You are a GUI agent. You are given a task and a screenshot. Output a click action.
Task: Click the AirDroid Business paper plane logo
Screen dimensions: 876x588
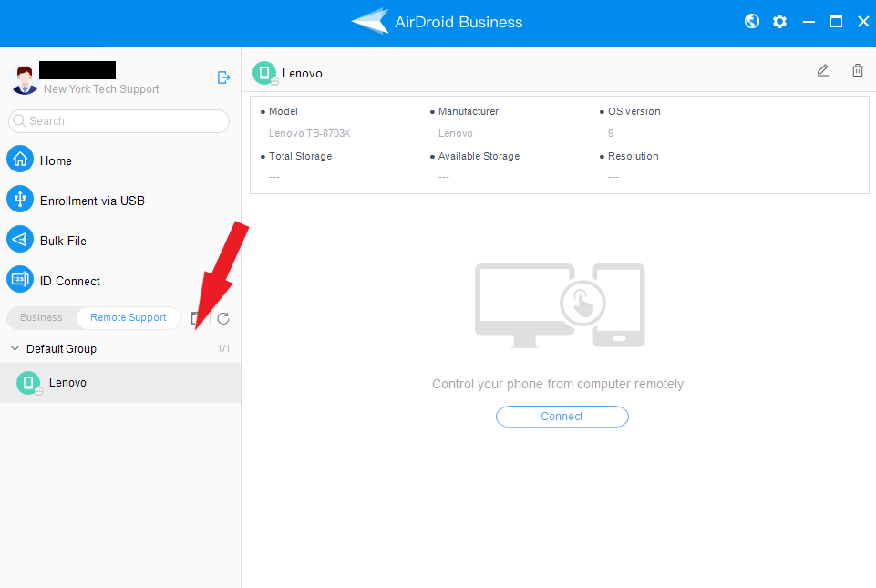click(370, 21)
